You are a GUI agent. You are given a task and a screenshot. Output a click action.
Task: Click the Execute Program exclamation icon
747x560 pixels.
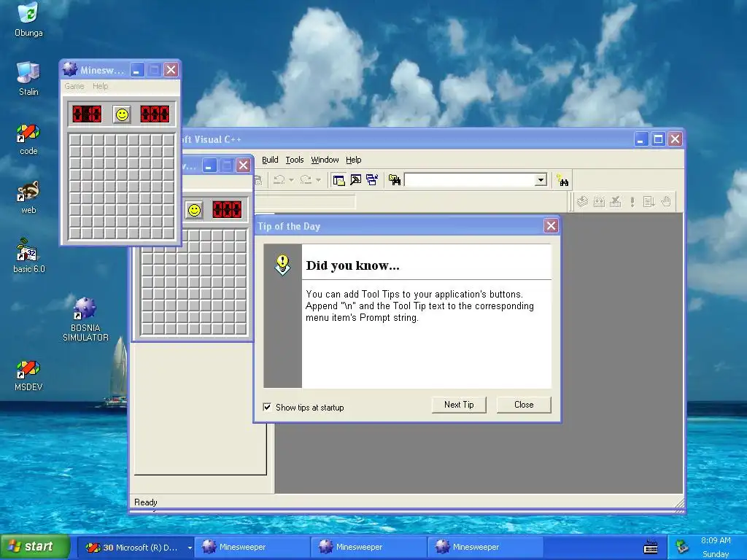632,202
